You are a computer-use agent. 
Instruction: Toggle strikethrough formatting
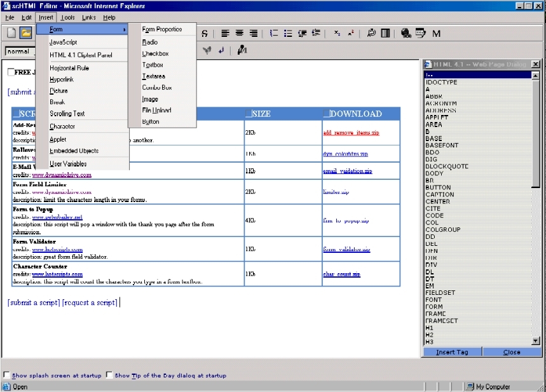[205, 34]
